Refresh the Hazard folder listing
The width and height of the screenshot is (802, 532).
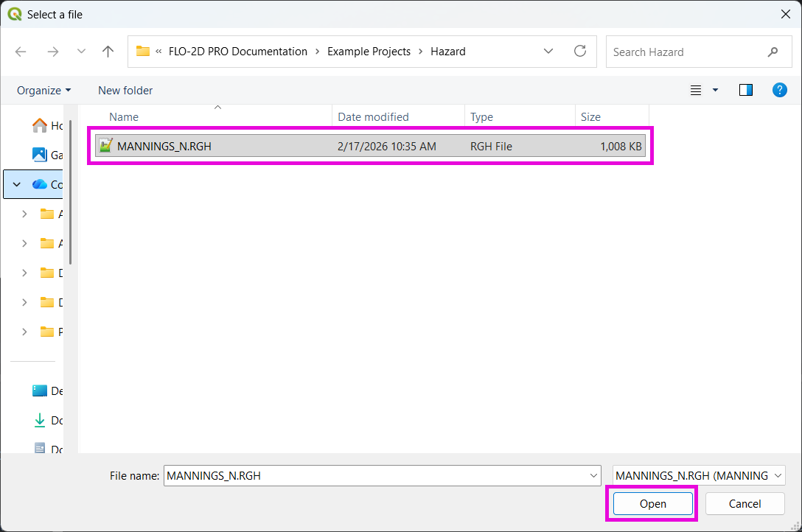pos(580,52)
